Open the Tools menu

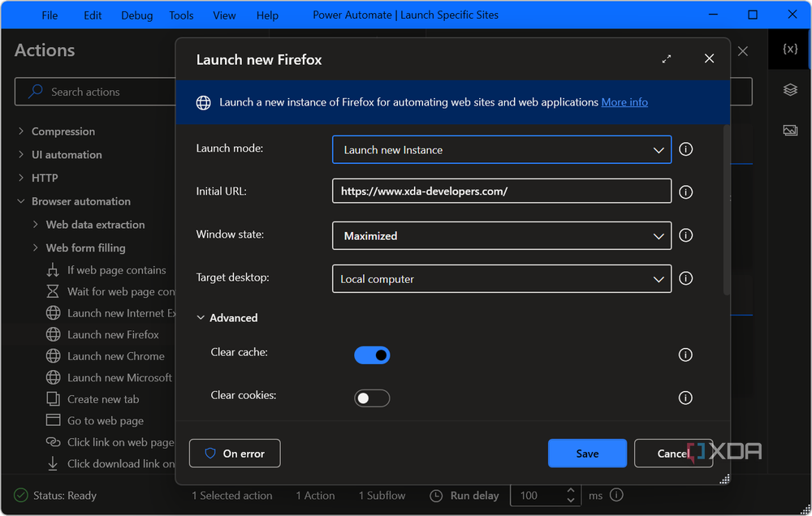(x=181, y=15)
